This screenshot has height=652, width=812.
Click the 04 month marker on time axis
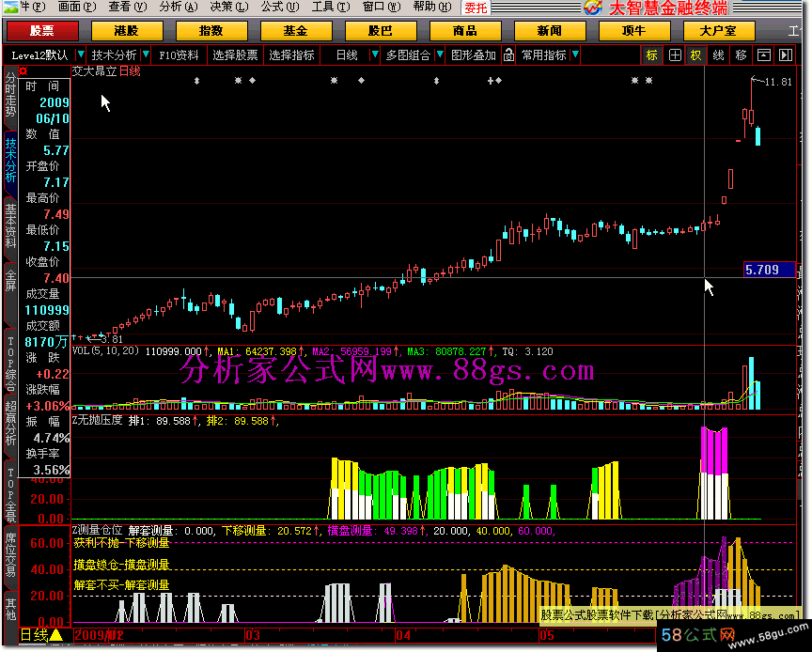(x=403, y=635)
